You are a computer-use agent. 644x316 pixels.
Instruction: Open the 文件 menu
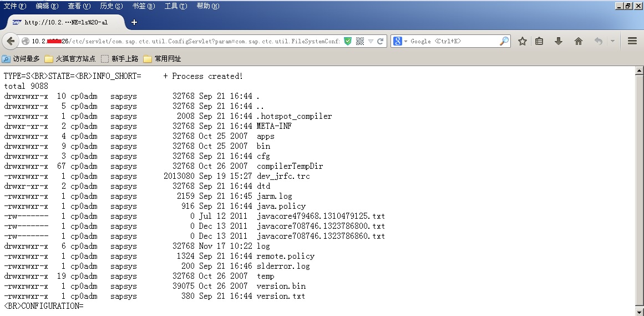15,6
